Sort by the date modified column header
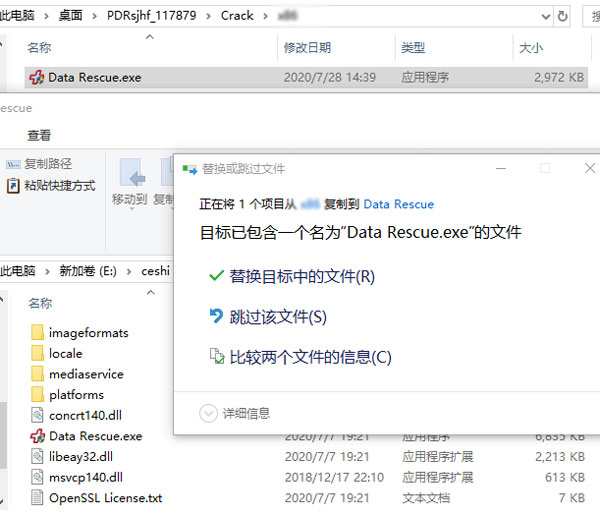This screenshot has height=516, width=600. pyautogui.click(x=309, y=48)
